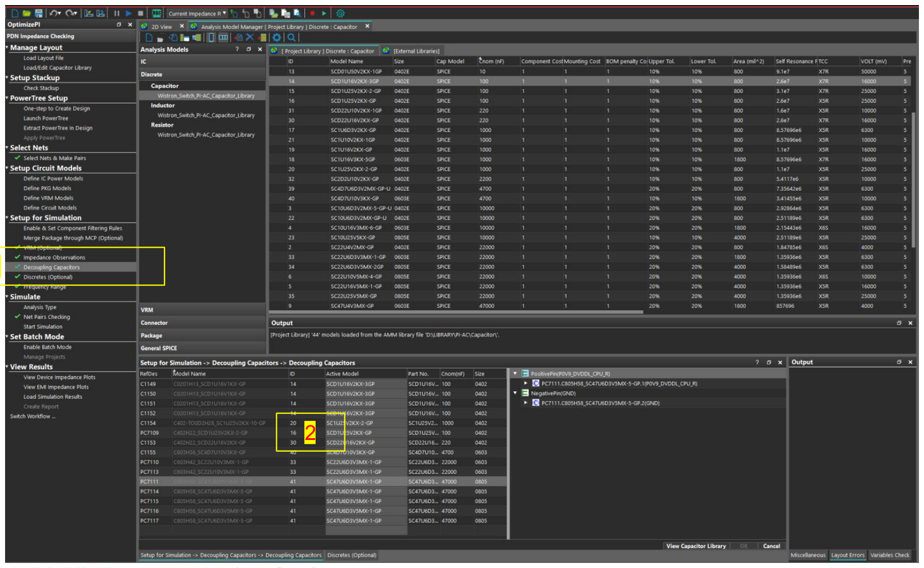Click the green run macro play icon

click(x=324, y=13)
